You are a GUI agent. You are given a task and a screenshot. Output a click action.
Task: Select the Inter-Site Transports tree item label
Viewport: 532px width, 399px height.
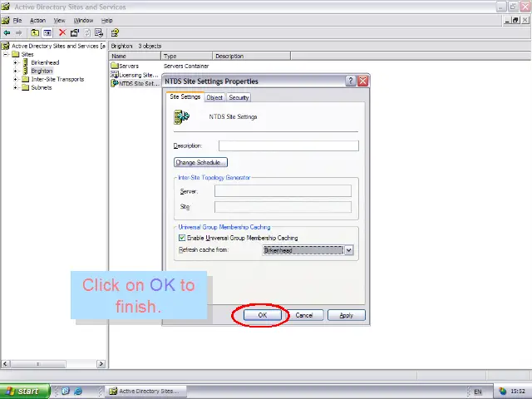tap(57, 79)
